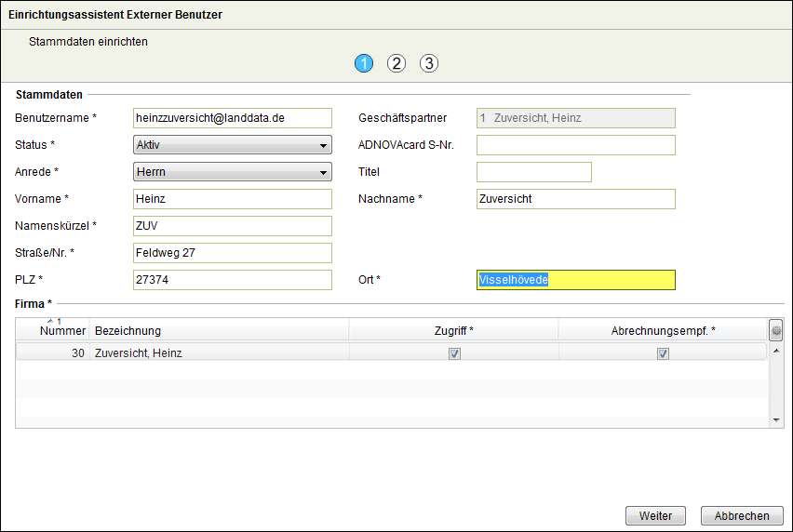The height and width of the screenshot is (532, 793).
Task: Focus the ADNOVAcard S-Nr. field
Action: click(x=575, y=145)
